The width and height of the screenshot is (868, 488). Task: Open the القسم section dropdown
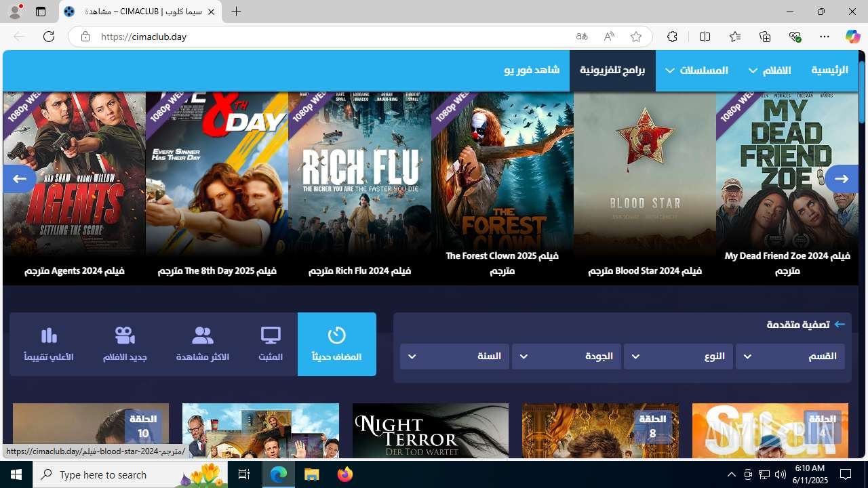pos(790,357)
